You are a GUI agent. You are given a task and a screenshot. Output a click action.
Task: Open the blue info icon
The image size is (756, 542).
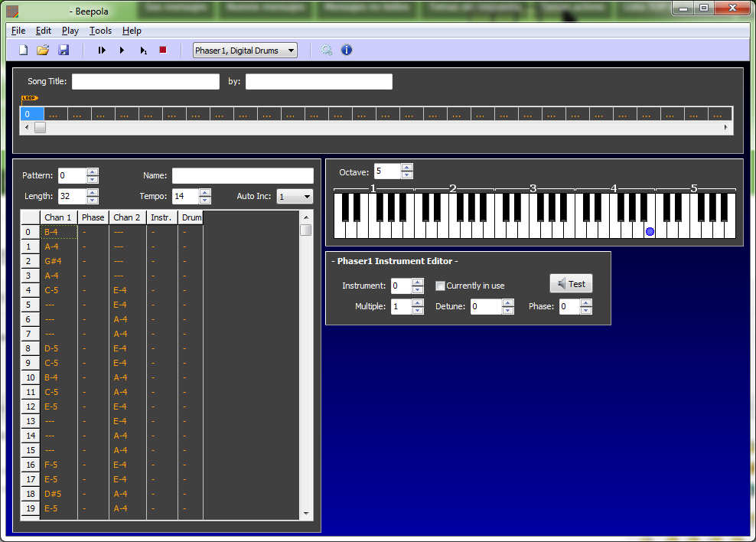347,50
